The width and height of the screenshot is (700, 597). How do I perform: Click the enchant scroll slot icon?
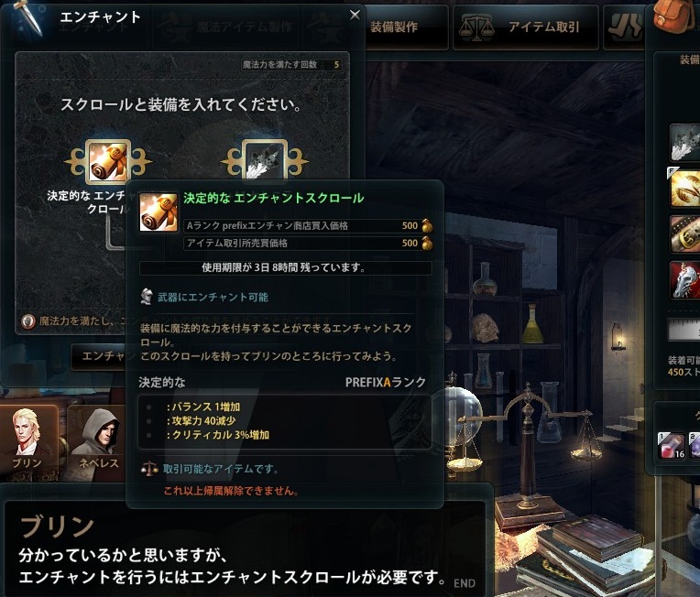108,161
